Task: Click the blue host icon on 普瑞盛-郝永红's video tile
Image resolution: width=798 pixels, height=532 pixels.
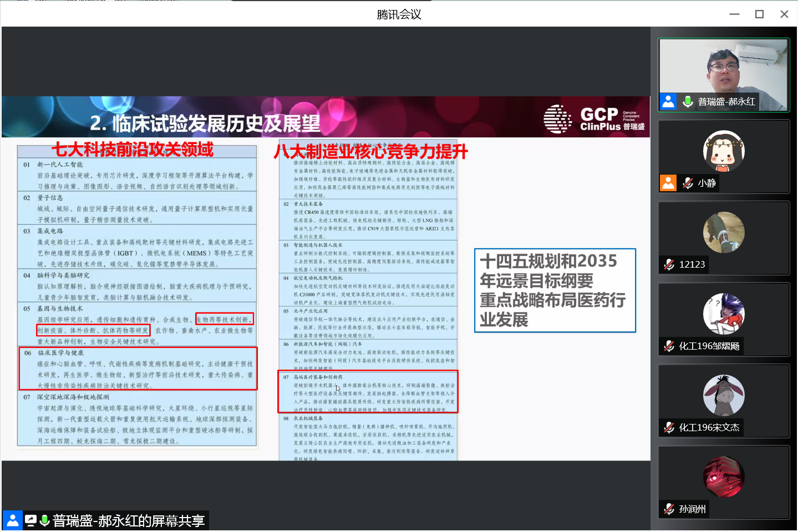Action: pos(668,101)
